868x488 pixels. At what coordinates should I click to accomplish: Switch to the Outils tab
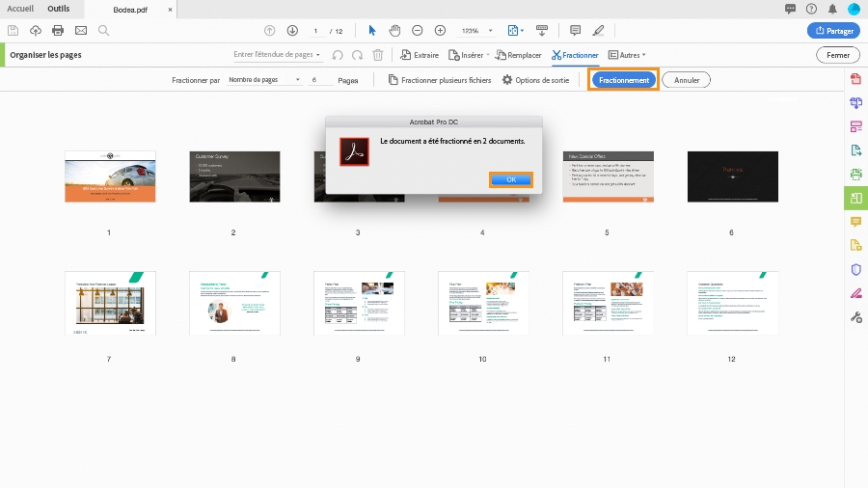pos(59,9)
